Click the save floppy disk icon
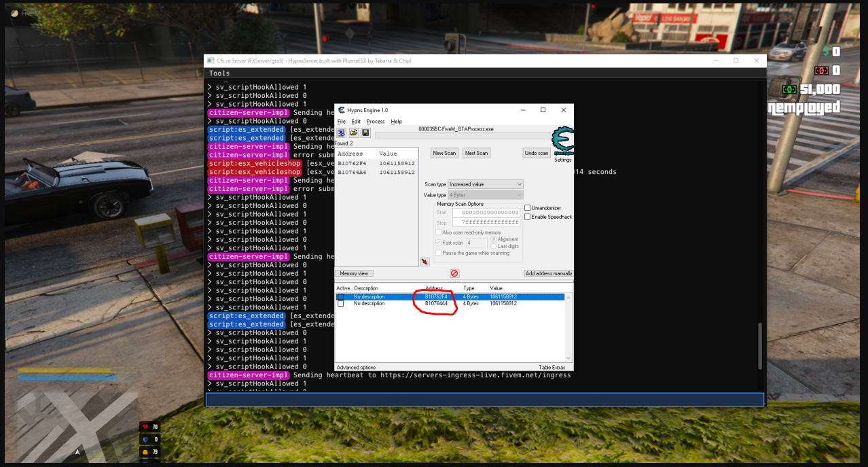 365,133
